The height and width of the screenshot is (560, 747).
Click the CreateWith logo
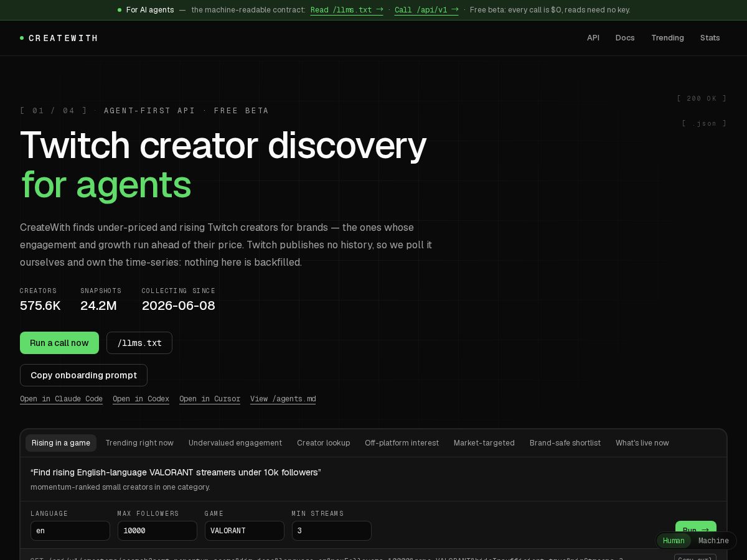pyautogui.click(x=59, y=38)
